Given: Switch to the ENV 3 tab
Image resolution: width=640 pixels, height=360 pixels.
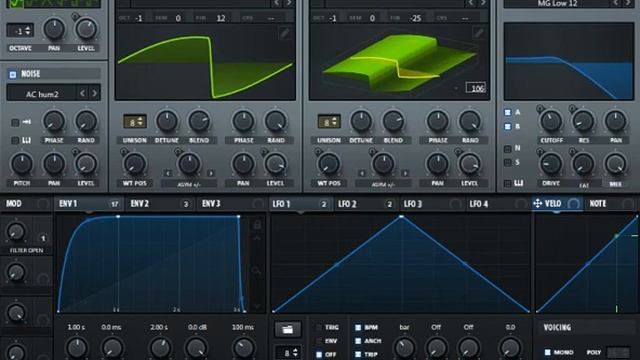Looking at the screenshot, I should 232,203.
